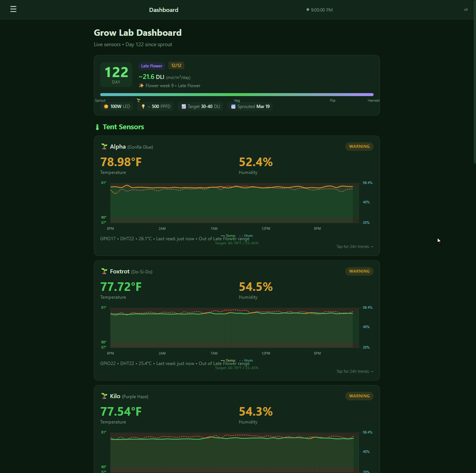Image resolution: width=476 pixels, height=473 pixels.
Task: Click the WARNING badge on the Foxtrot card
Action: 359,271
